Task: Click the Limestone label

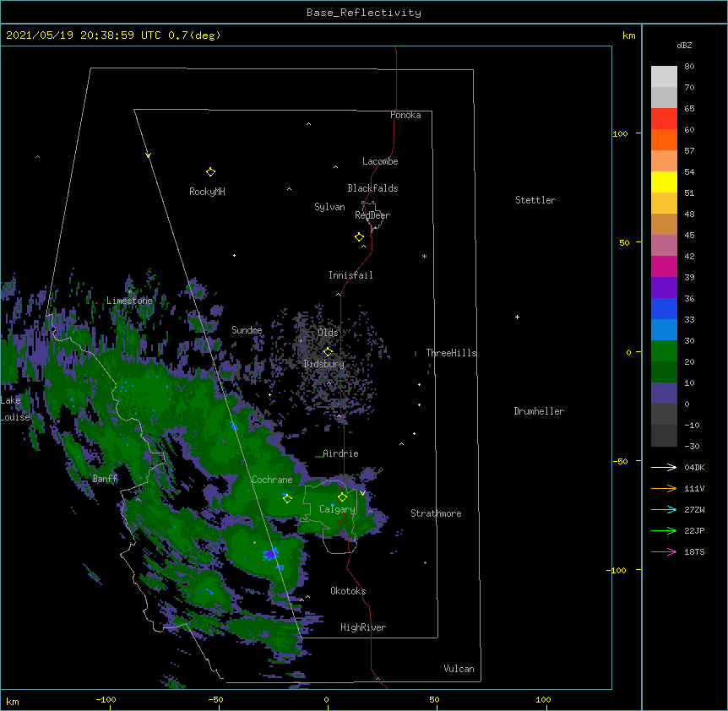Action: 129,301
